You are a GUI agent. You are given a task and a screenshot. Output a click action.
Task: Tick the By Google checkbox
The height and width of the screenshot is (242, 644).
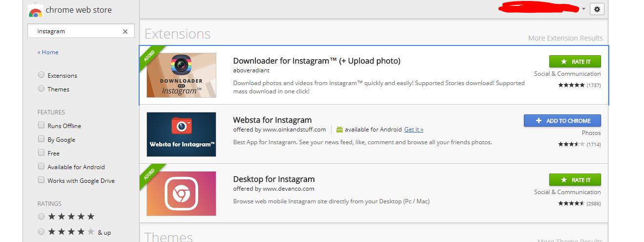click(41, 139)
